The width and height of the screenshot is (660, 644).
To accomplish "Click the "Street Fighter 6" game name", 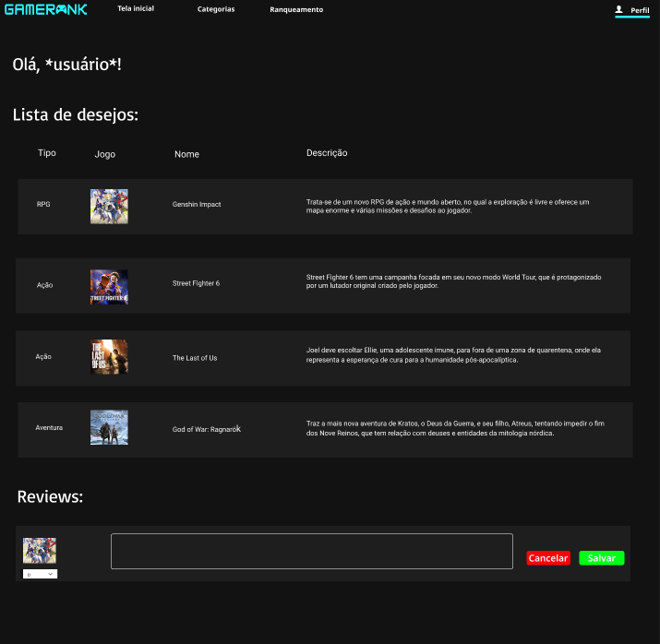I will tap(196, 283).
